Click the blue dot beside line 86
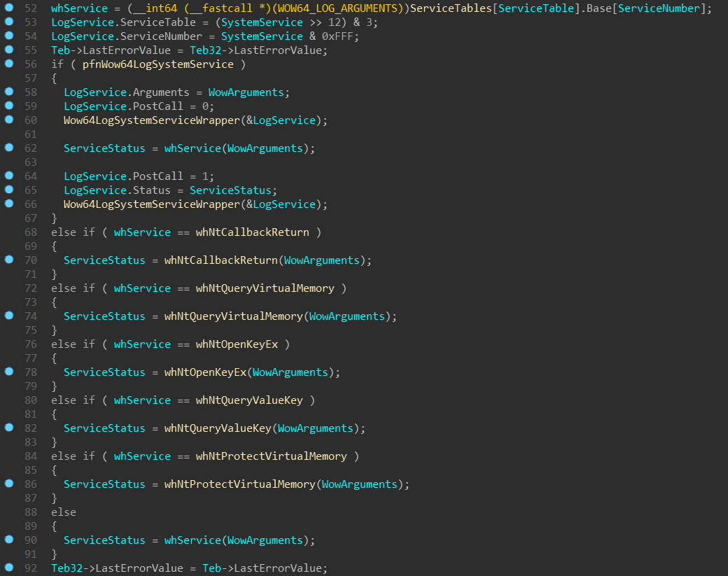The height and width of the screenshot is (576, 728). (x=9, y=484)
